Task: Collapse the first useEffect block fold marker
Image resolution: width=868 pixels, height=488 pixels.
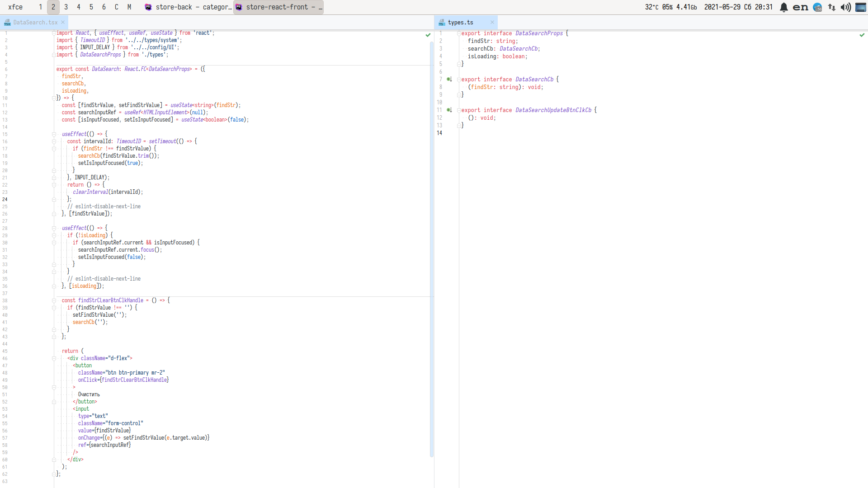Action: click(54, 134)
